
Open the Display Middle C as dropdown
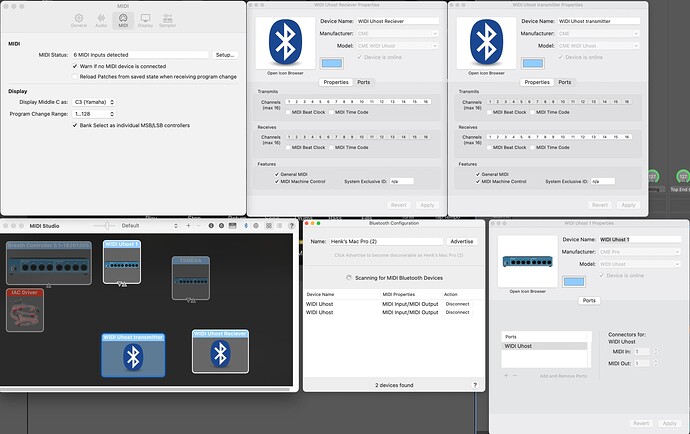pos(94,102)
